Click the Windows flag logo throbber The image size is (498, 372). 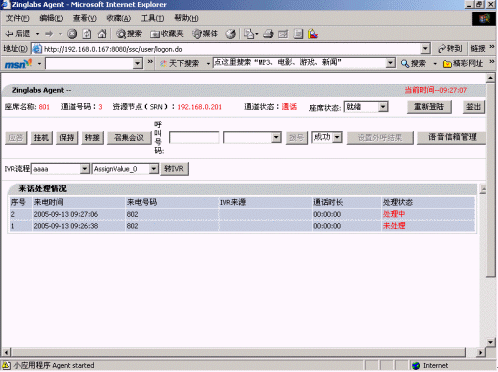coord(484,19)
